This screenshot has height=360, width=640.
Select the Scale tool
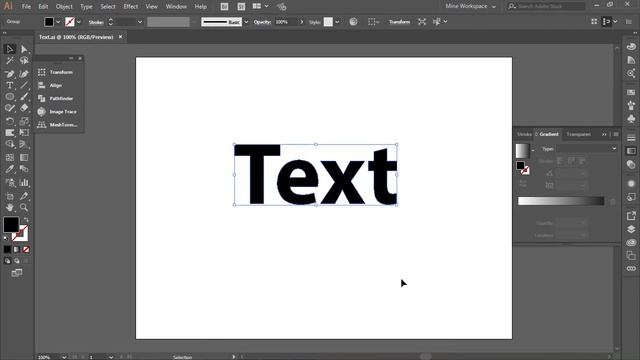(x=24, y=121)
